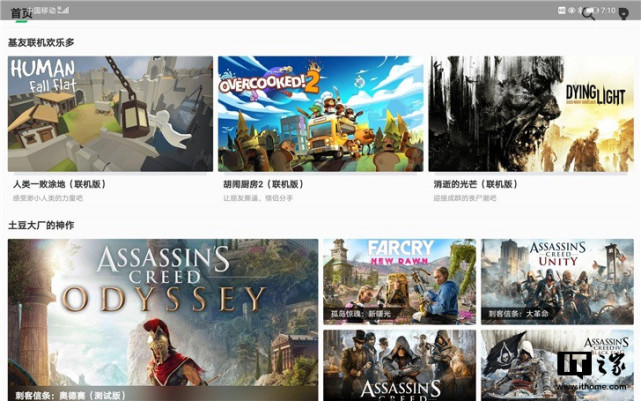The height and width of the screenshot is (401, 641).
Task: Open the Human Fall Flat game cover
Action: tap(110, 114)
